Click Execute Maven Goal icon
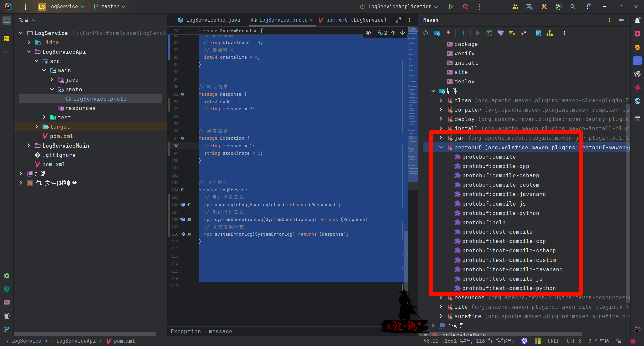 coord(489,33)
